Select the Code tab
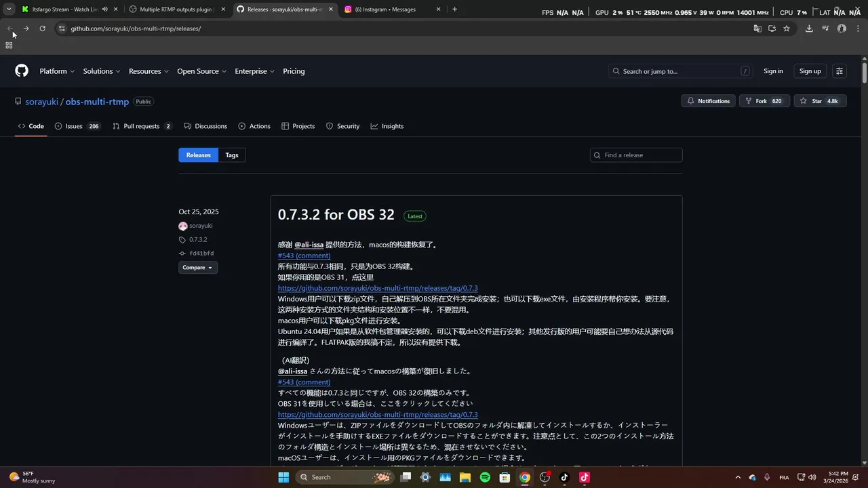The width and height of the screenshot is (868, 488). 31,126
